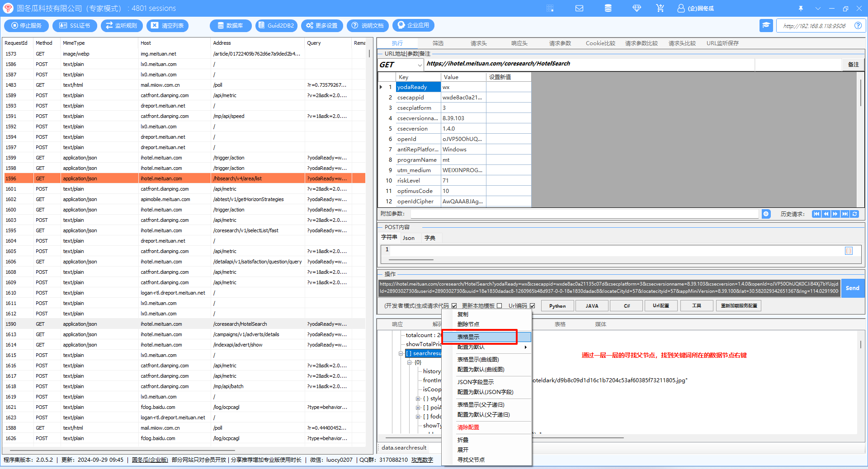Screen dimensions: 868x469
Task: Toggle the 开发者模式 checkbox
Action: point(454,306)
